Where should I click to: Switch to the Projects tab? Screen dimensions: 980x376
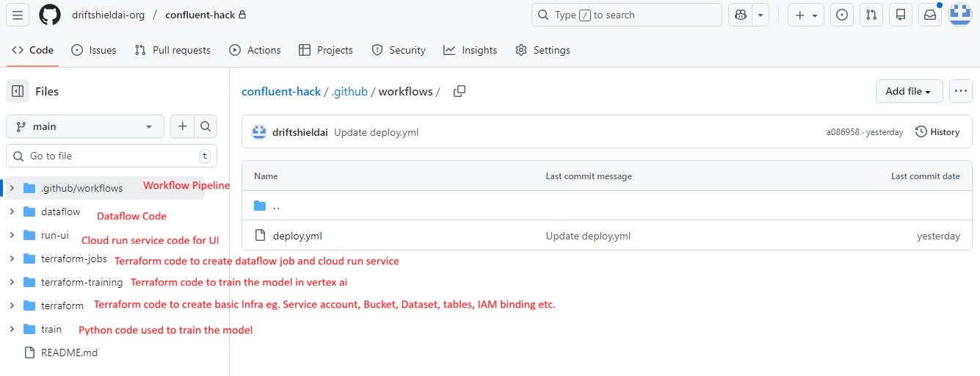tap(326, 50)
